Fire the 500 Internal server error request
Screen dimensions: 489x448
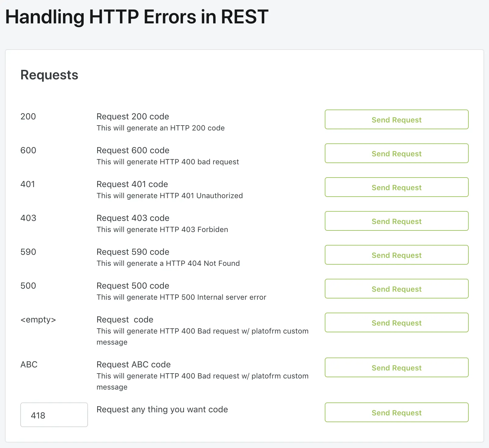396,289
